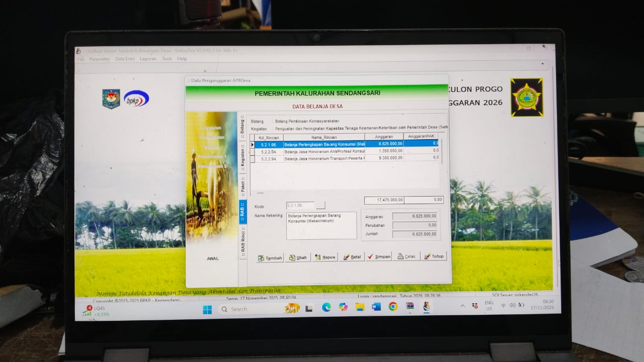Click the lookup button beside Kode field

coord(320,206)
